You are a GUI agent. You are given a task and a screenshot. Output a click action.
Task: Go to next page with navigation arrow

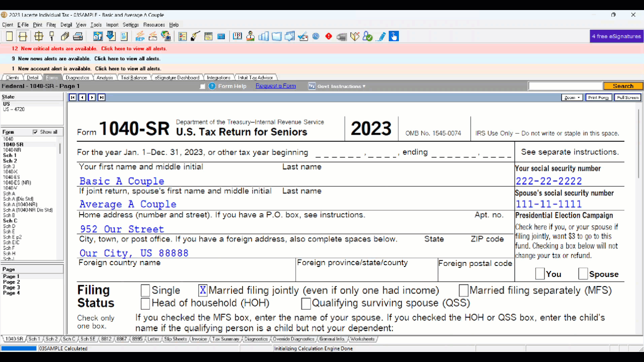[x=92, y=98]
